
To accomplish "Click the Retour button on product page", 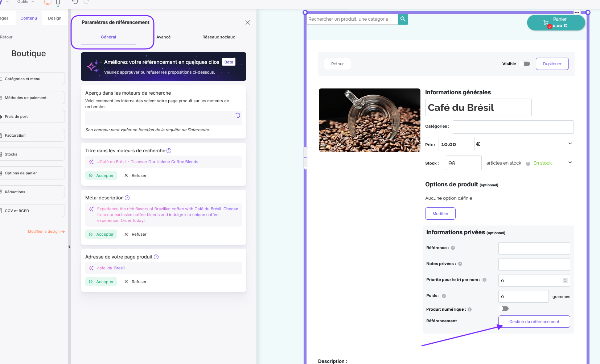I will click(337, 64).
